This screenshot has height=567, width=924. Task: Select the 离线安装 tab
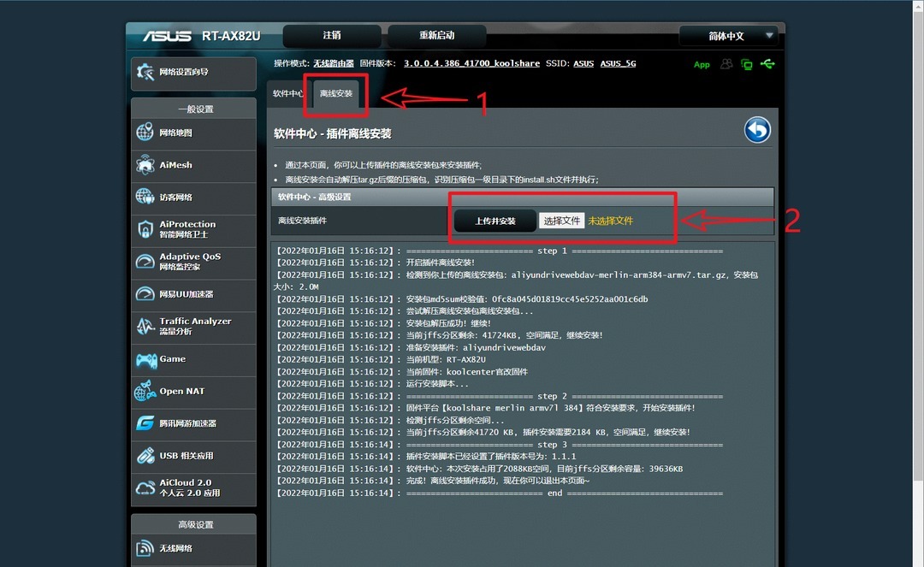[x=336, y=93]
